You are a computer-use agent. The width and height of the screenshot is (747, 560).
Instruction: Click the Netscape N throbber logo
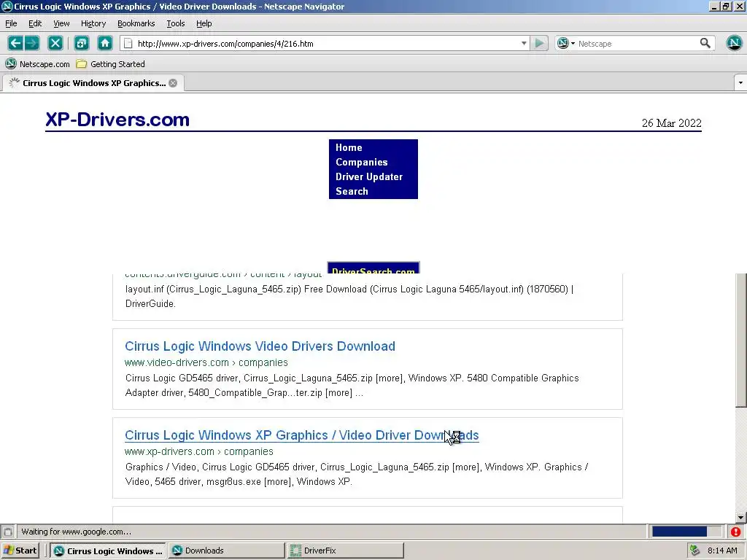[x=734, y=43]
